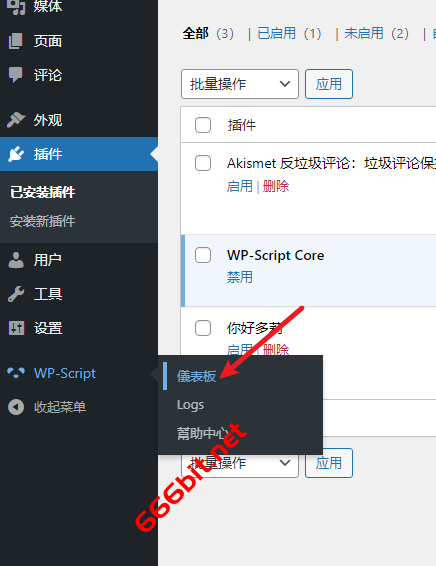
Task: Open Settings via the sliders icon
Action: point(16,328)
